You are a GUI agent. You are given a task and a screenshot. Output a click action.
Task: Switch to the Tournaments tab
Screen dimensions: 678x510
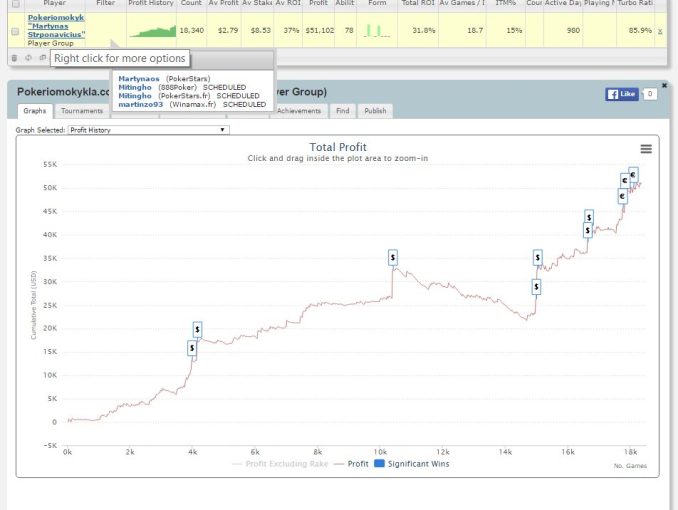pyautogui.click(x=81, y=111)
